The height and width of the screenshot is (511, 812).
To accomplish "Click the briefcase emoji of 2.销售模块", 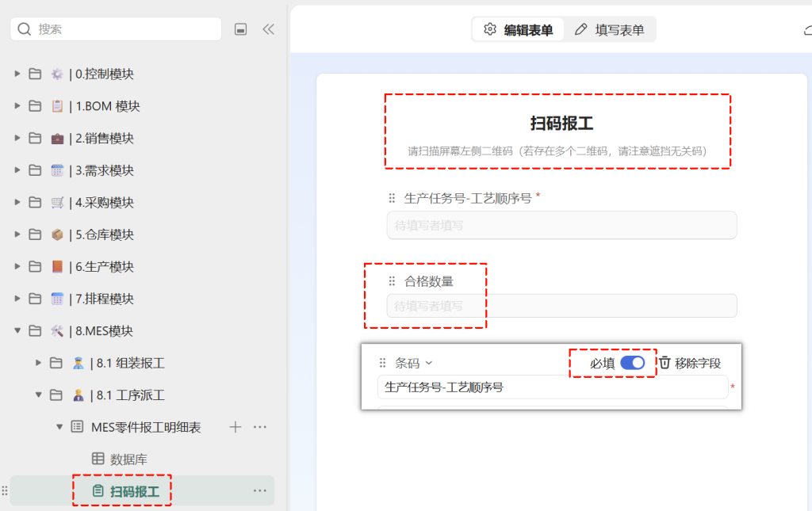I will pos(57,138).
